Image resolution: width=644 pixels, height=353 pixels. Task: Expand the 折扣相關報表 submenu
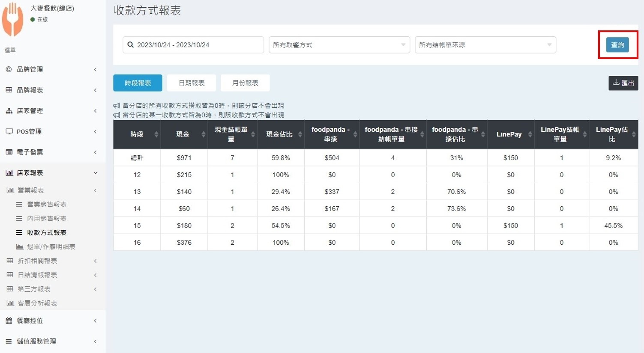51,261
